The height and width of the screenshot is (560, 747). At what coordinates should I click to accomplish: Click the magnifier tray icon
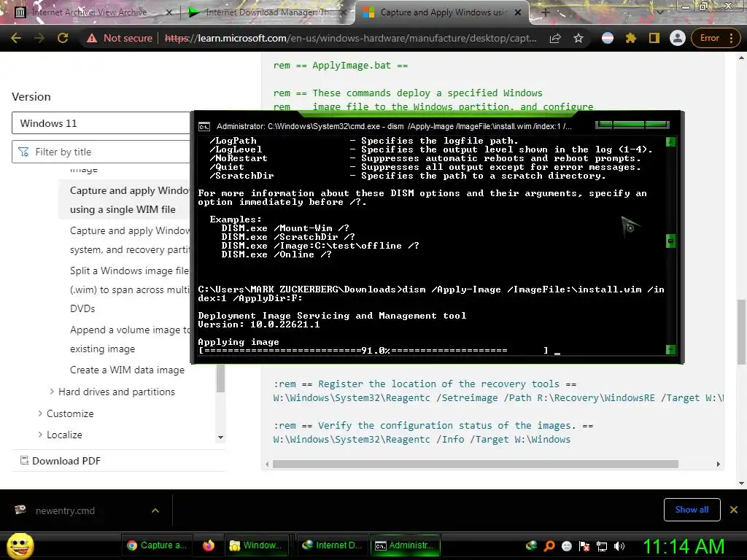pyautogui.click(x=549, y=545)
